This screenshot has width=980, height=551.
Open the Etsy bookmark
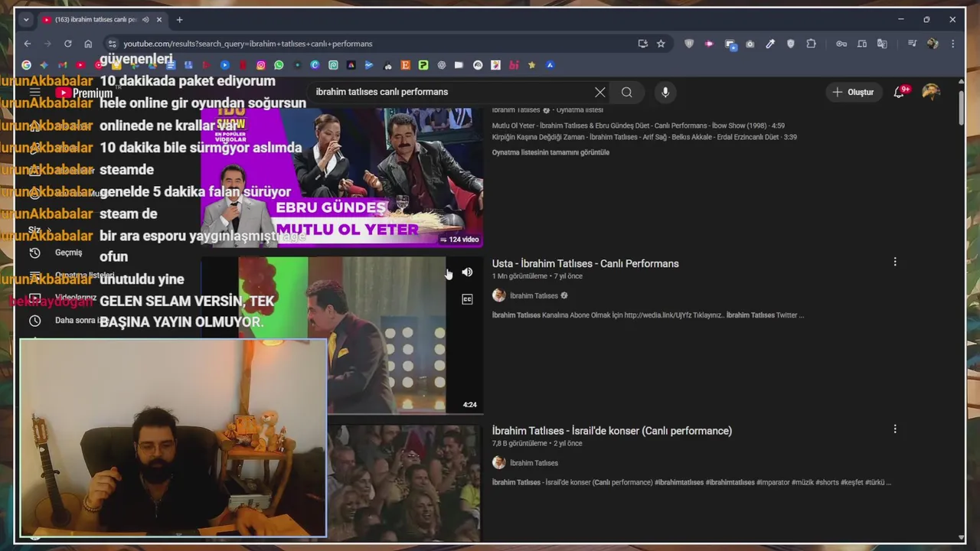pyautogui.click(x=406, y=65)
